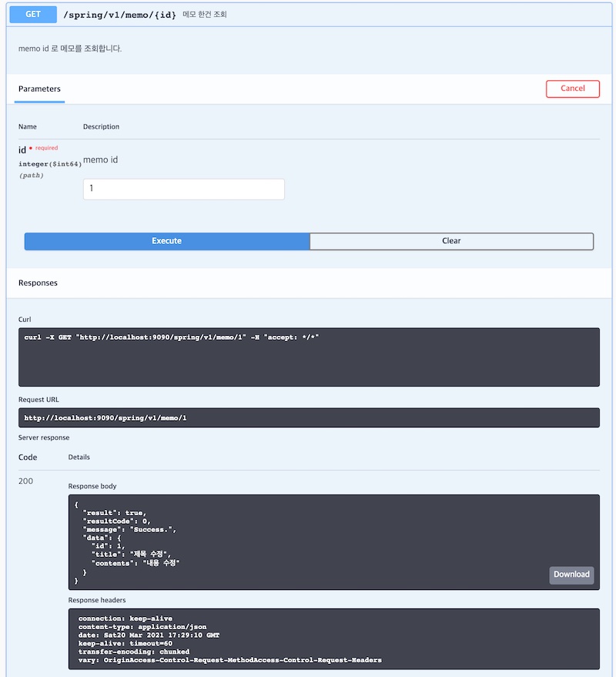
Task: Click the response headers code block
Action: [333, 638]
